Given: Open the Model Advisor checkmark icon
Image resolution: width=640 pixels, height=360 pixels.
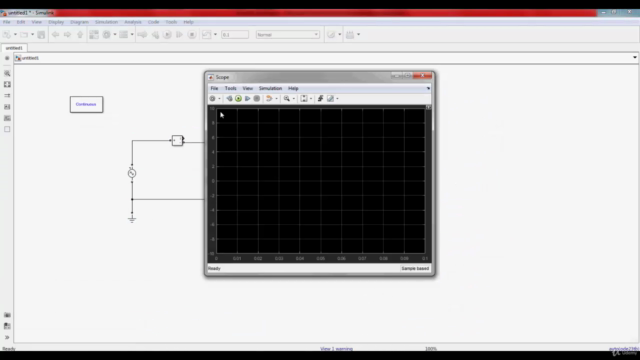Looking at the screenshot, I should [x=331, y=35].
